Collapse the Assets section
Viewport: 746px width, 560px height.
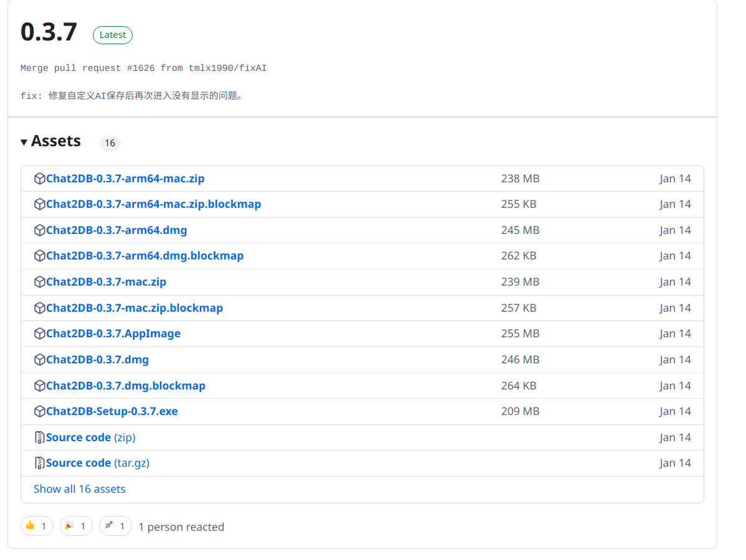tap(50, 141)
